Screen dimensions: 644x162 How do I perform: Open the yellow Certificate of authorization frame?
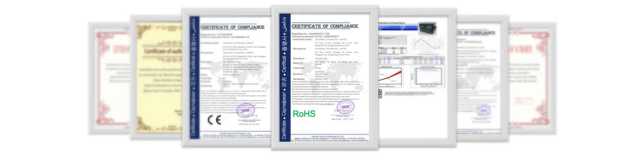(156, 77)
